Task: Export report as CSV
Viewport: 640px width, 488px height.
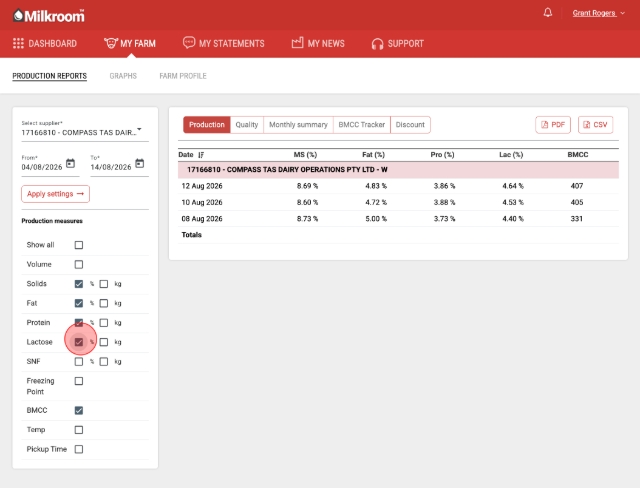Action: click(x=596, y=125)
